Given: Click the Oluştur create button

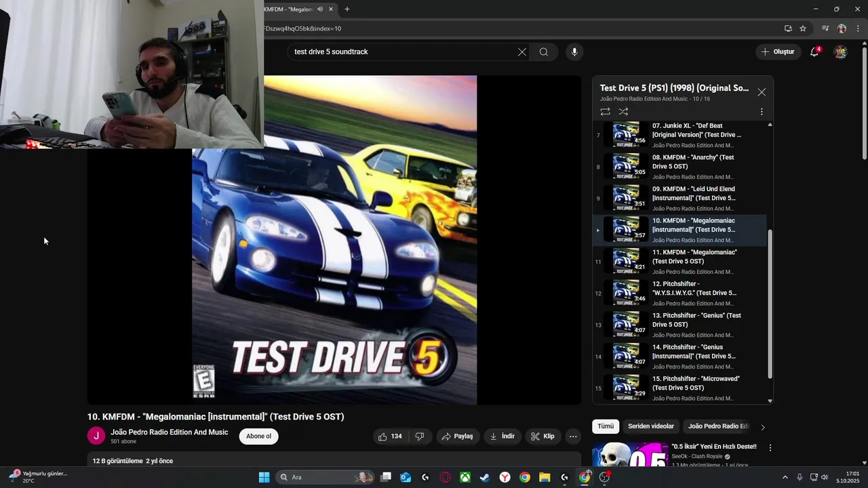Looking at the screenshot, I should click(x=777, y=52).
